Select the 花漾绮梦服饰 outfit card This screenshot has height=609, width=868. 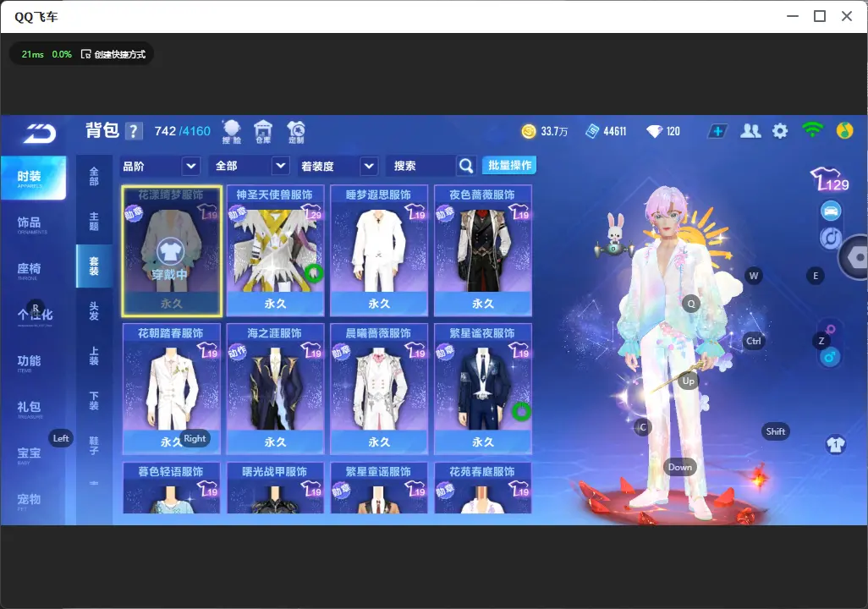[x=172, y=251]
